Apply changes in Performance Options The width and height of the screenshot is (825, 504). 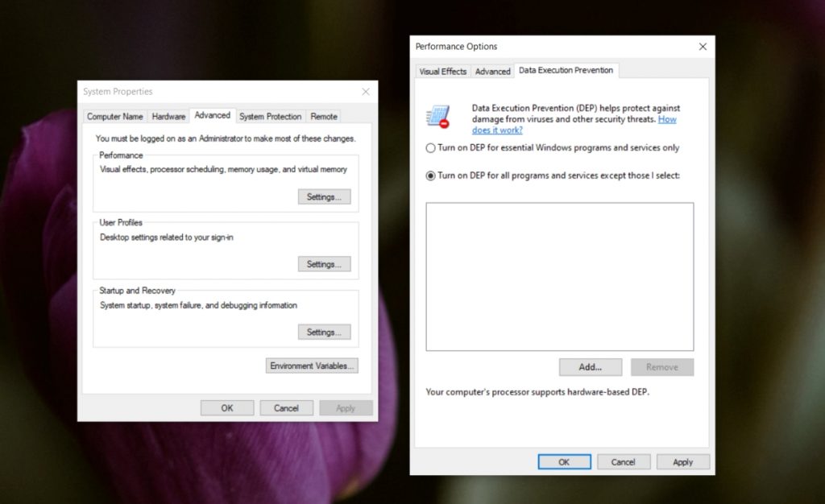point(682,461)
